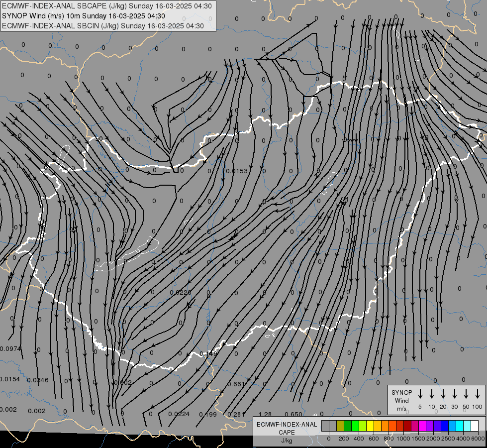The image size is (487, 448).
Task: Click the SYNOP Wind 10m header line
Action: pyautogui.click(x=84, y=16)
